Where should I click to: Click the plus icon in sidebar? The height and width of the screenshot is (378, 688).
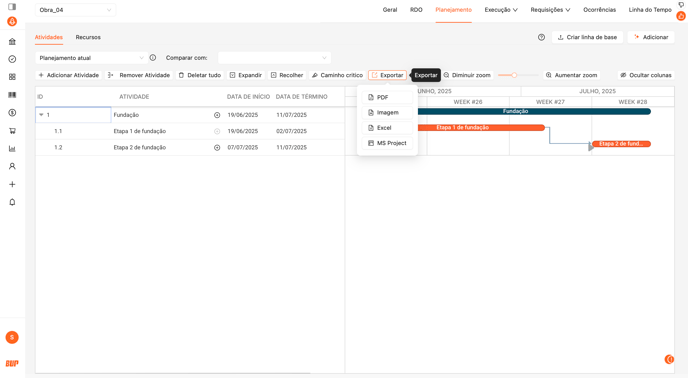[12, 184]
